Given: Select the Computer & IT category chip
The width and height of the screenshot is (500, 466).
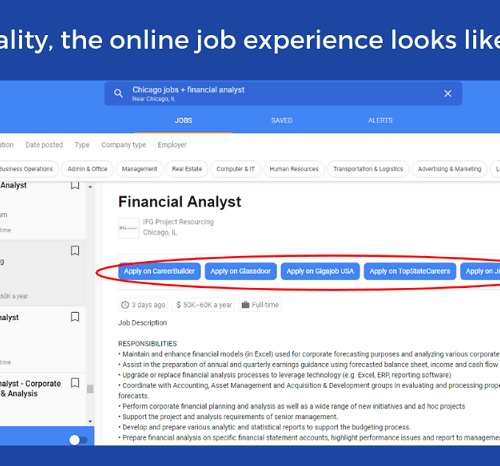Looking at the screenshot, I should pos(235,169).
